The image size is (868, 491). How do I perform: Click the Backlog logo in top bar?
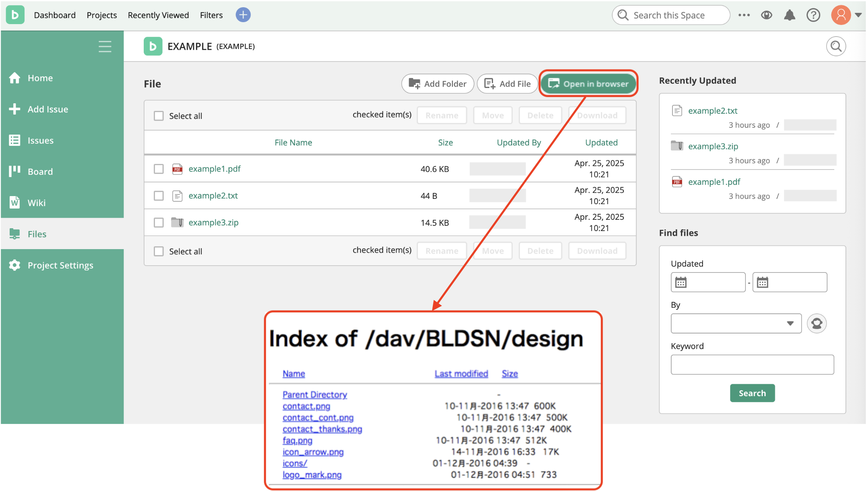15,15
